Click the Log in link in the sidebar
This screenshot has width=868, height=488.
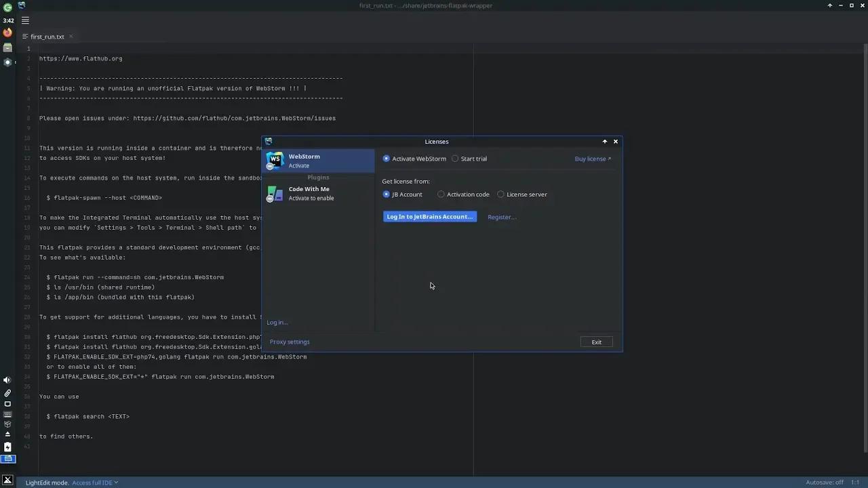point(277,322)
